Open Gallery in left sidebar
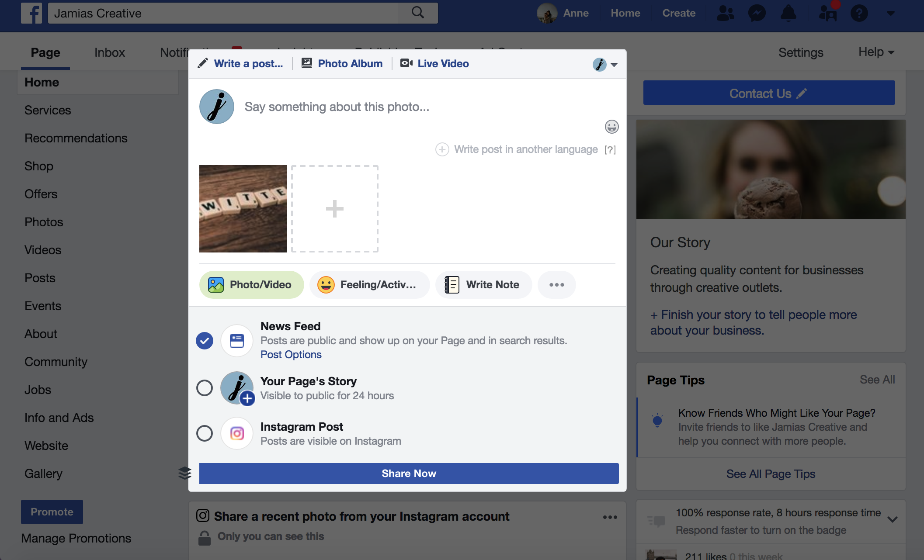The image size is (924, 560). click(43, 474)
